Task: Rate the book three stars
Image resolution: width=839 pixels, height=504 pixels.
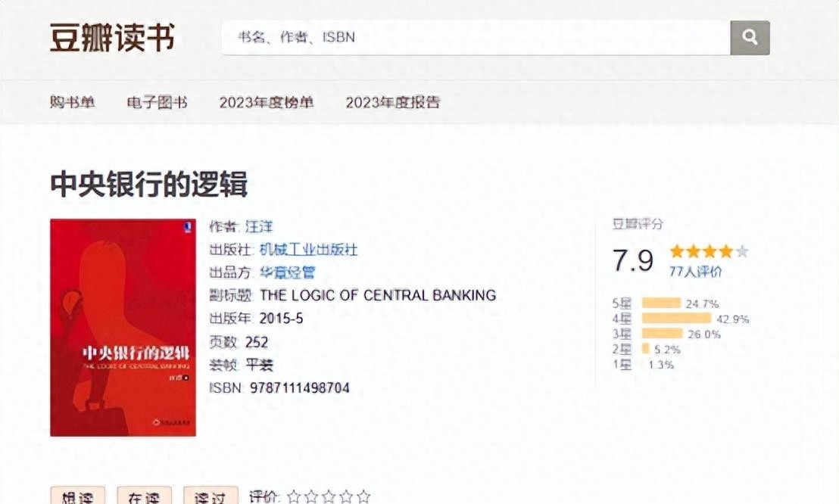Action: coord(329,496)
